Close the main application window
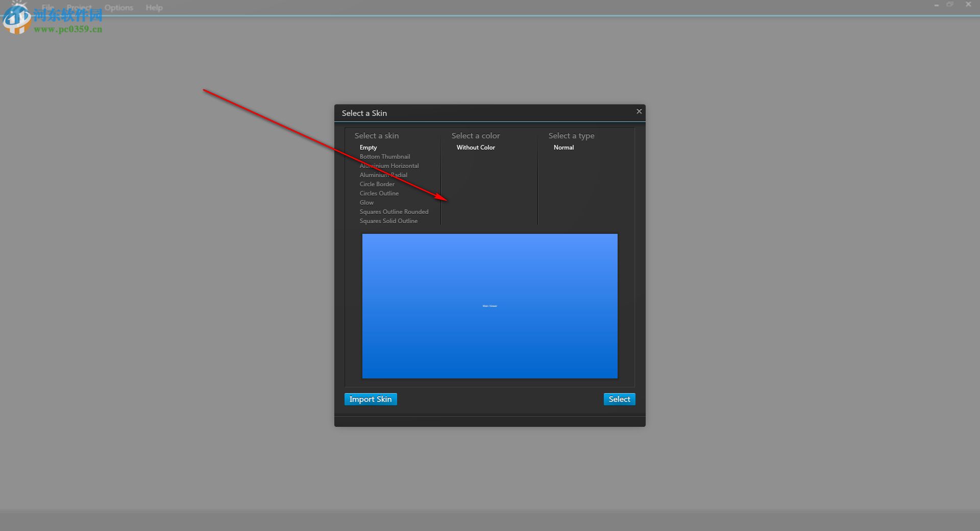Viewport: 980px width, 531px height. click(968, 4)
